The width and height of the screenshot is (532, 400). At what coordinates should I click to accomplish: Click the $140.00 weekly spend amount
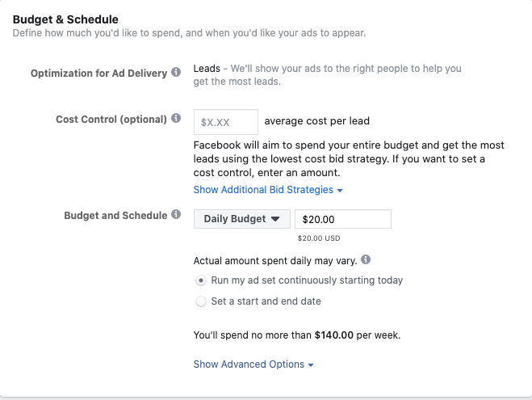334,335
